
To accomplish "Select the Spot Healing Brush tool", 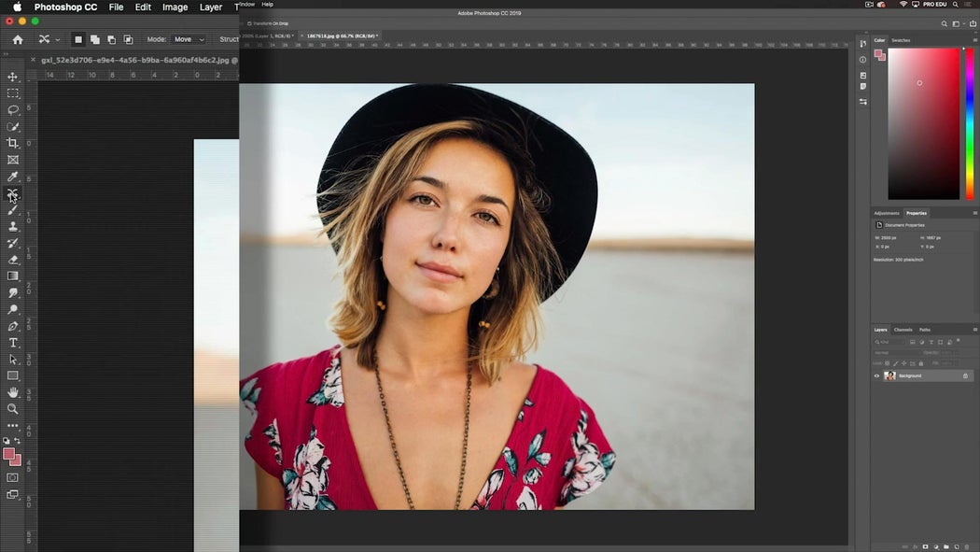I will pos(12,193).
